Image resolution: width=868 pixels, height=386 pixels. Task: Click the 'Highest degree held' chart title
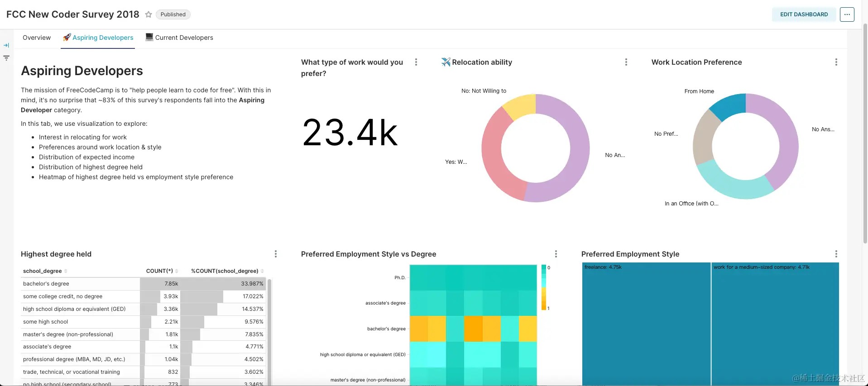tap(56, 254)
